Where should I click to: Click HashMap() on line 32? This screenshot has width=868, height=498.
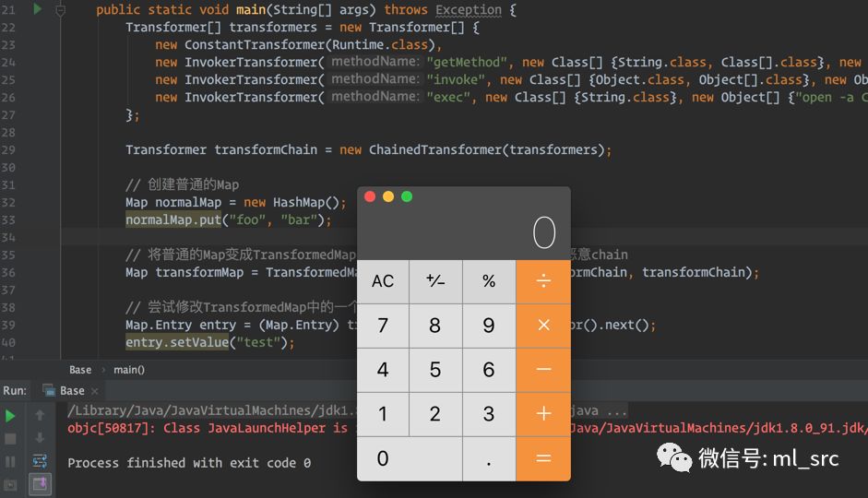pyautogui.click(x=305, y=203)
